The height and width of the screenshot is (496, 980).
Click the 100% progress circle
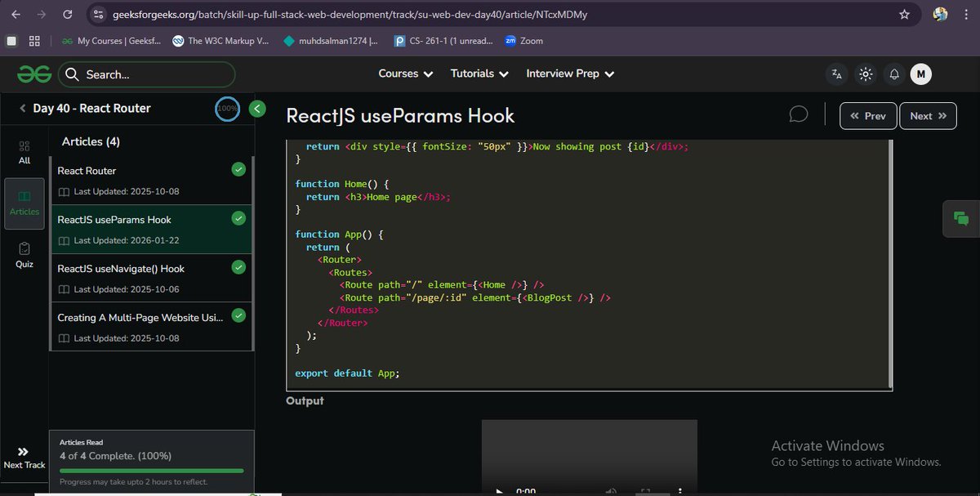(x=227, y=108)
